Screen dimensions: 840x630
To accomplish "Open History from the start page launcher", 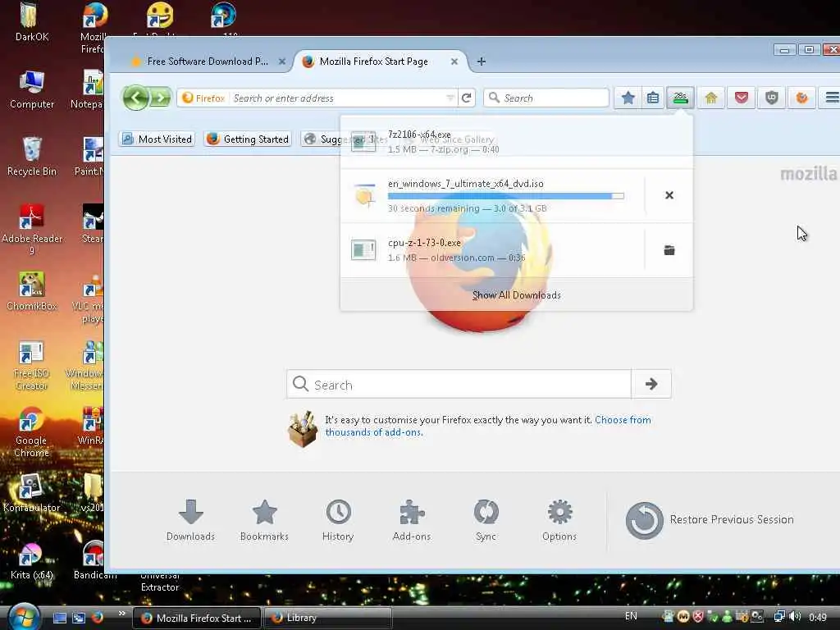I will [338, 521].
